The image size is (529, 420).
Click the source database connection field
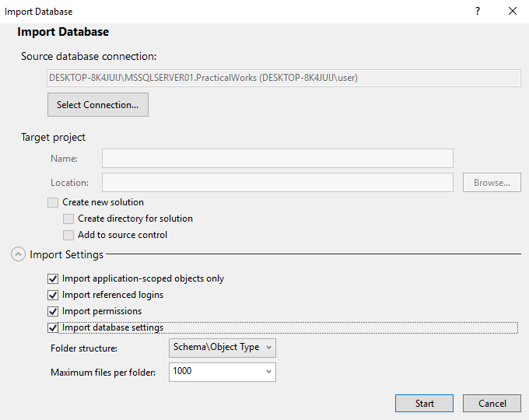[x=284, y=78]
